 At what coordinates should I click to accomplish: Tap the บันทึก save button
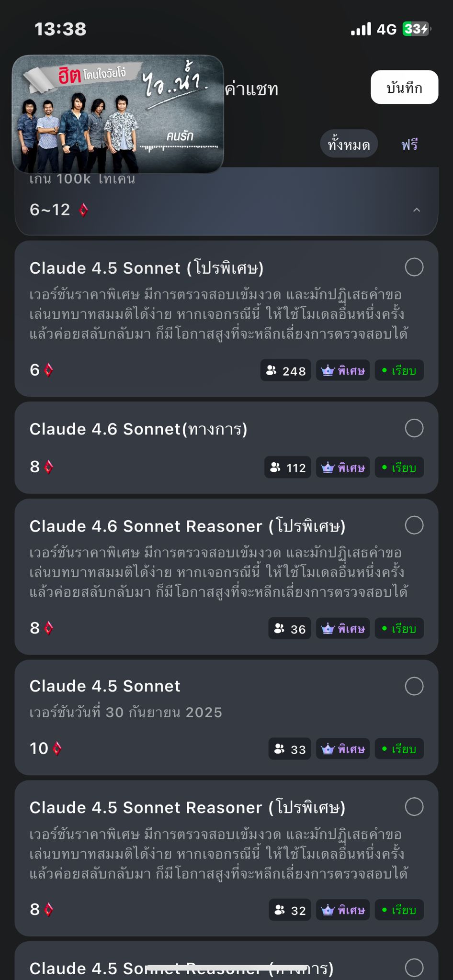tap(404, 87)
